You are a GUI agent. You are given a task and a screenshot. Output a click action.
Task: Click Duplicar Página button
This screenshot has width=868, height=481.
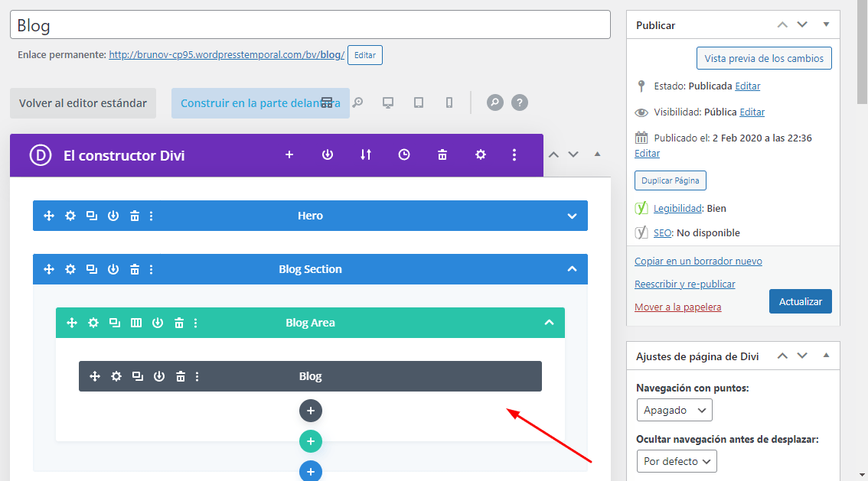[x=671, y=180]
